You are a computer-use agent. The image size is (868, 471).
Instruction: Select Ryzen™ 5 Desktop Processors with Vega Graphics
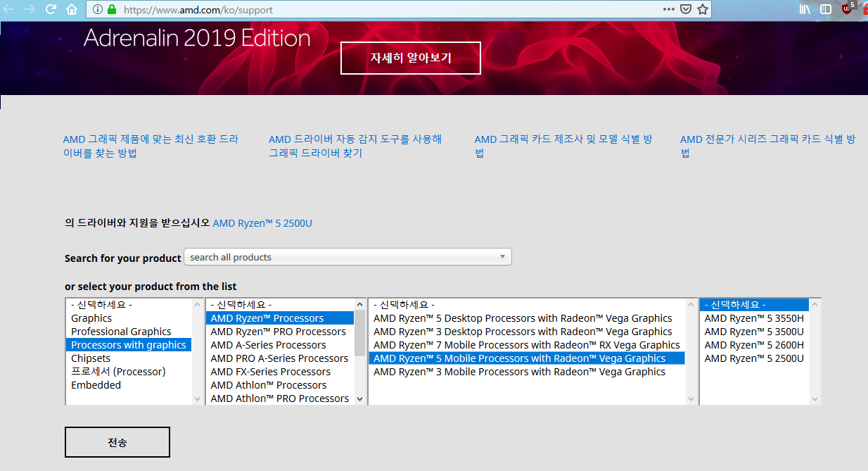pyautogui.click(x=527, y=318)
